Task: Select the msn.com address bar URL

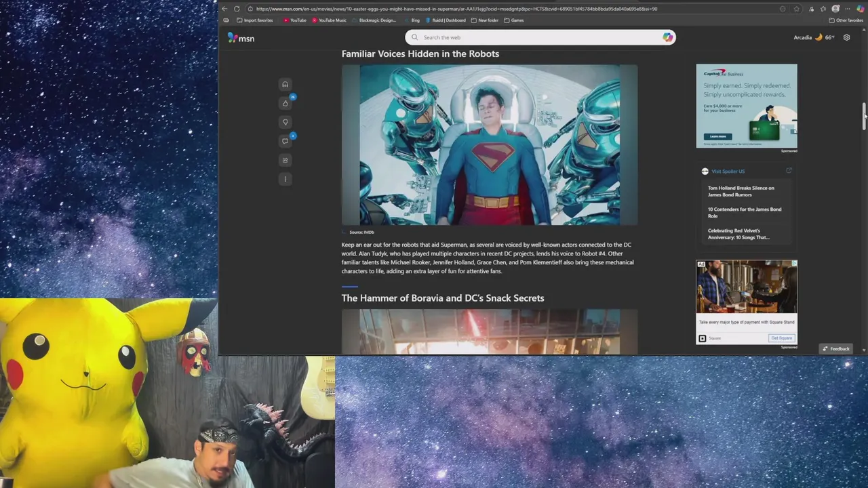Action: pos(456,9)
